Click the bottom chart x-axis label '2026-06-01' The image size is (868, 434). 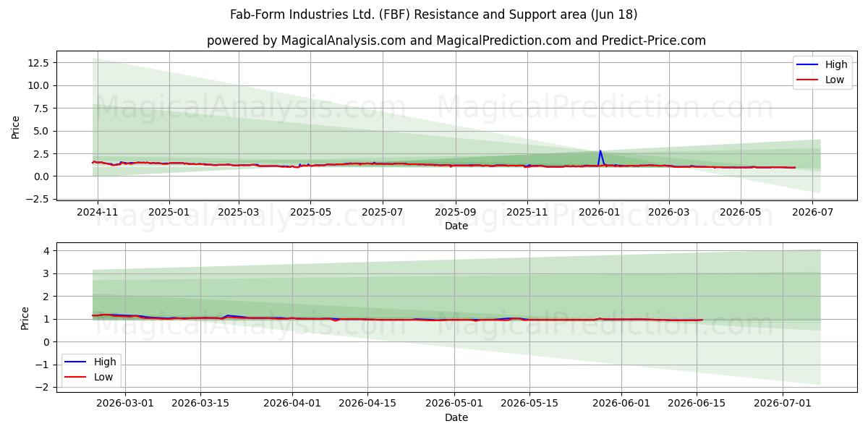(x=621, y=404)
